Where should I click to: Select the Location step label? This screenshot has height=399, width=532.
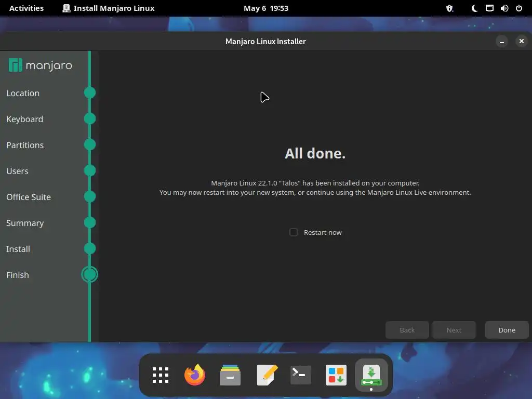[23, 94]
